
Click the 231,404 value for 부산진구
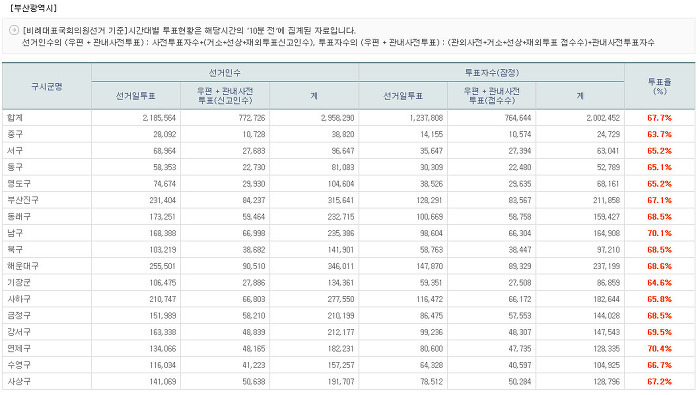click(163, 200)
